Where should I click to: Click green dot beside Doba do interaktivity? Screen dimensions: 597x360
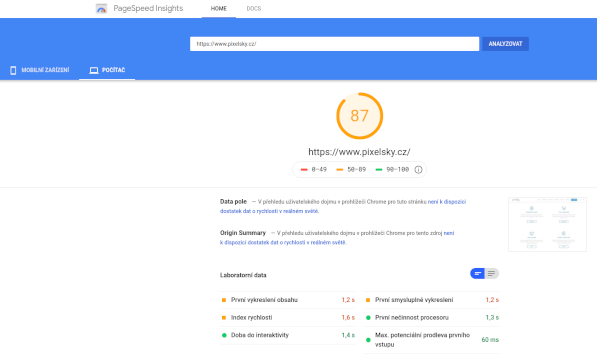(x=224, y=335)
